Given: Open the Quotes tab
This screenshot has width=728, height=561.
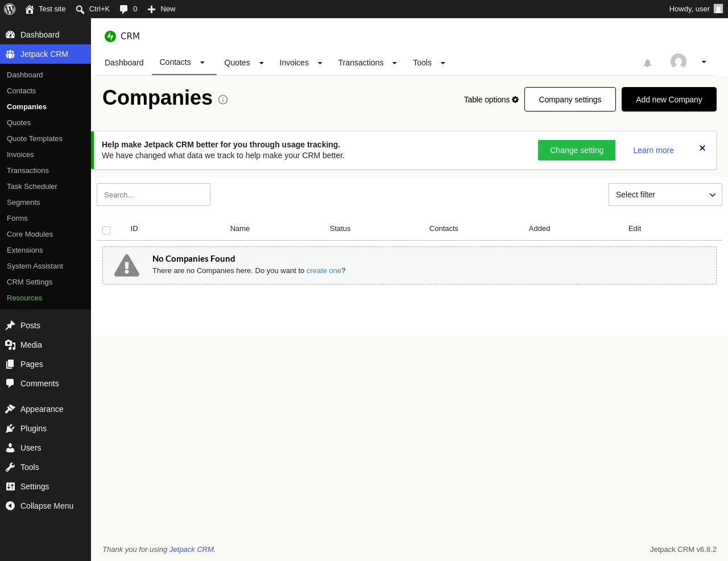Looking at the screenshot, I should (x=237, y=63).
